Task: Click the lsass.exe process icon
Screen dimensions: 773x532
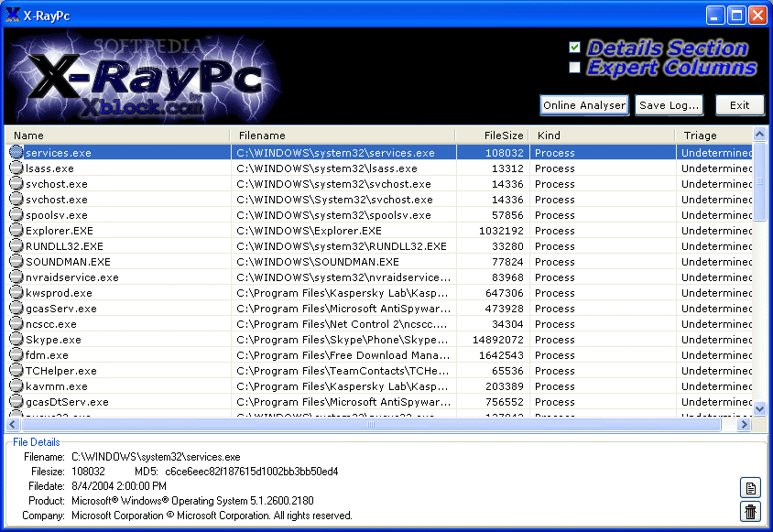Action: [x=16, y=168]
